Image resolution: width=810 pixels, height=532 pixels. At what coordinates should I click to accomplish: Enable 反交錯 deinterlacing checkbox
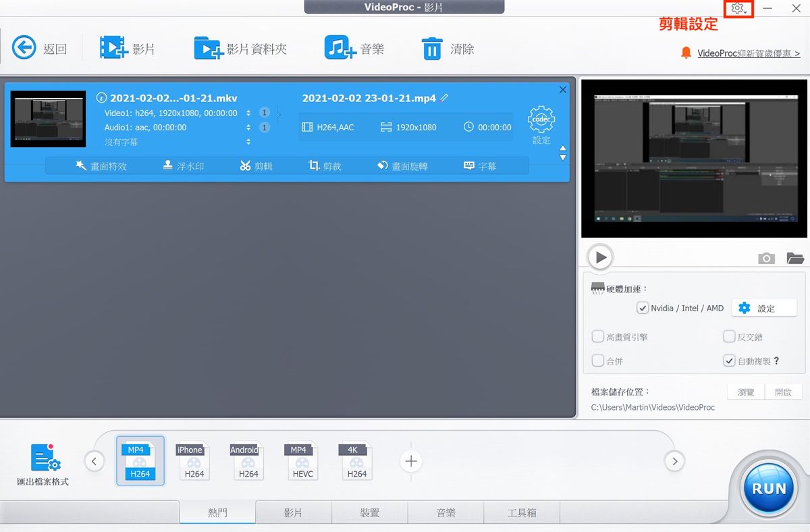pyautogui.click(x=729, y=336)
